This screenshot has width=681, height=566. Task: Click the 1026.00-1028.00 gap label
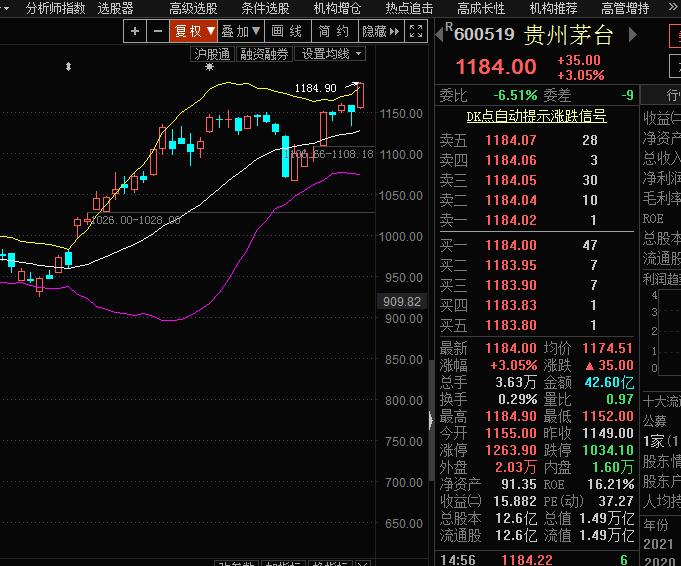[x=136, y=220]
